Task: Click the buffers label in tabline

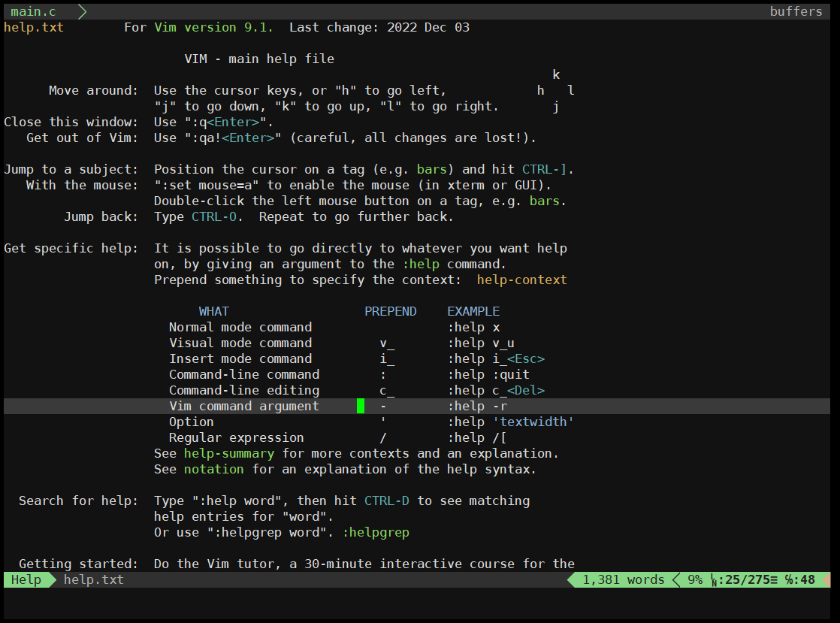Action: (796, 11)
